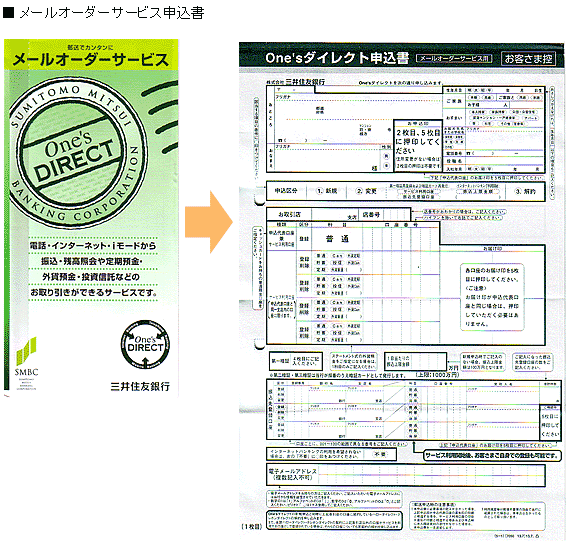
Task: Click the brochure title メールオーダーサービス
Action: pos(91,60)
